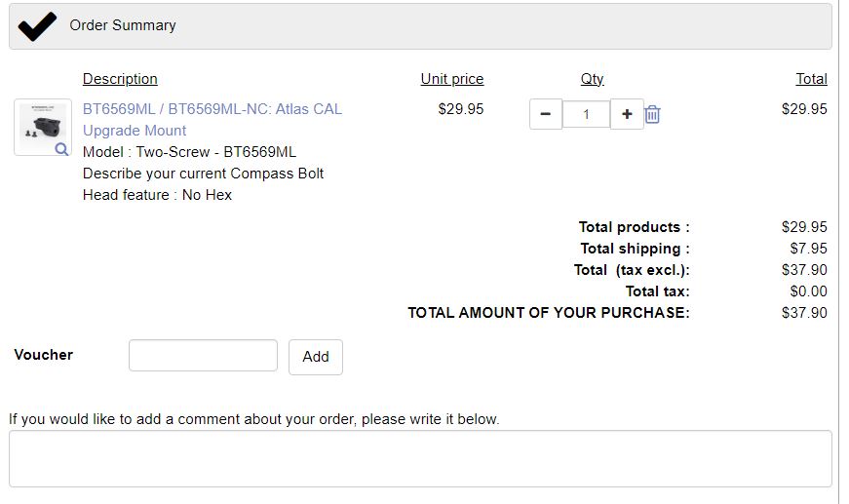Open the Atlas CAL mount product thumbnail
The height and width of the screenshot is (504, 849).
coord(42,127)
